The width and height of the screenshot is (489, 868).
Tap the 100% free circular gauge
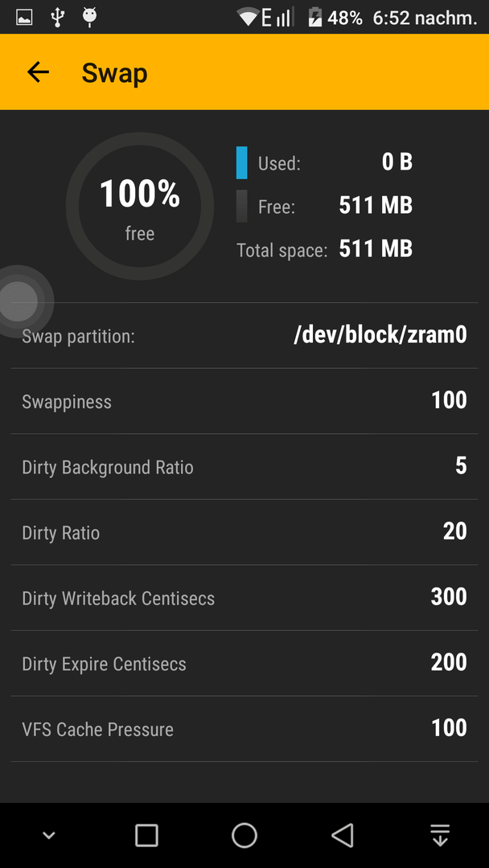(140, 206)
